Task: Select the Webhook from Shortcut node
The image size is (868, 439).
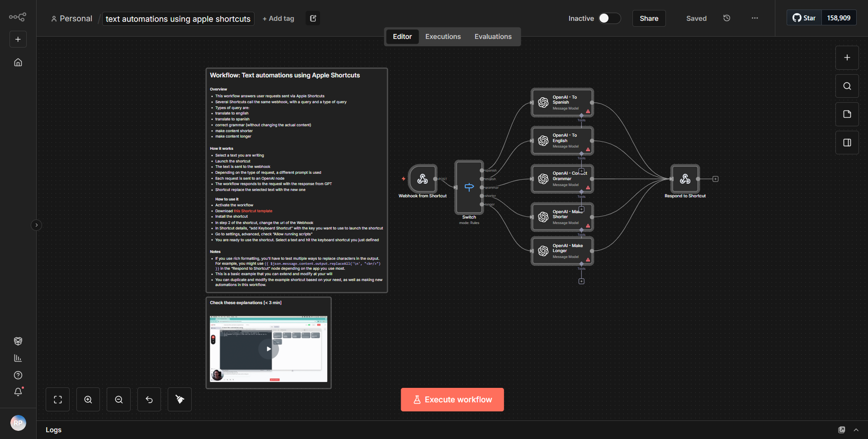Action: [x=423, y=179]
